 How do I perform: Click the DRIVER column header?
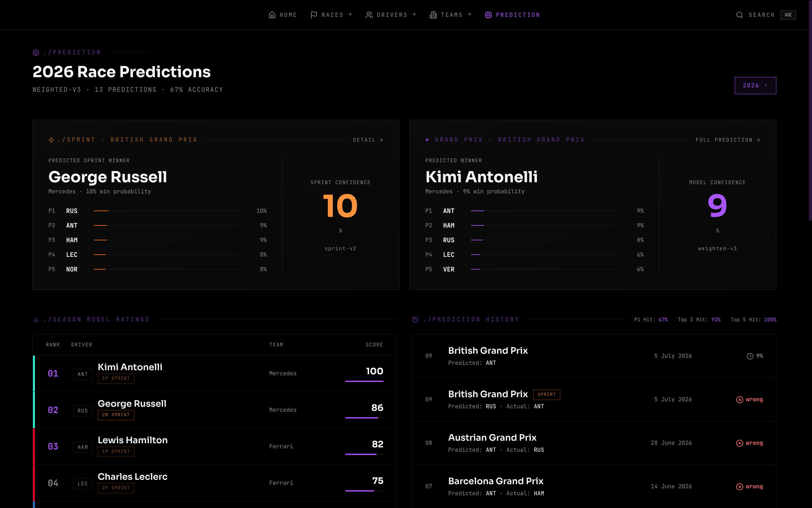coord(82,345)
